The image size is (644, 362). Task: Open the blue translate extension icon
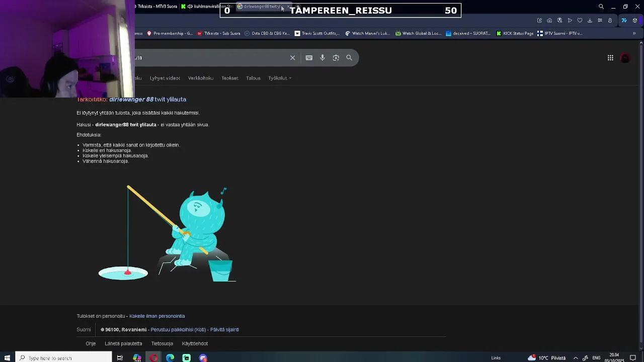[x=624, y=21]
